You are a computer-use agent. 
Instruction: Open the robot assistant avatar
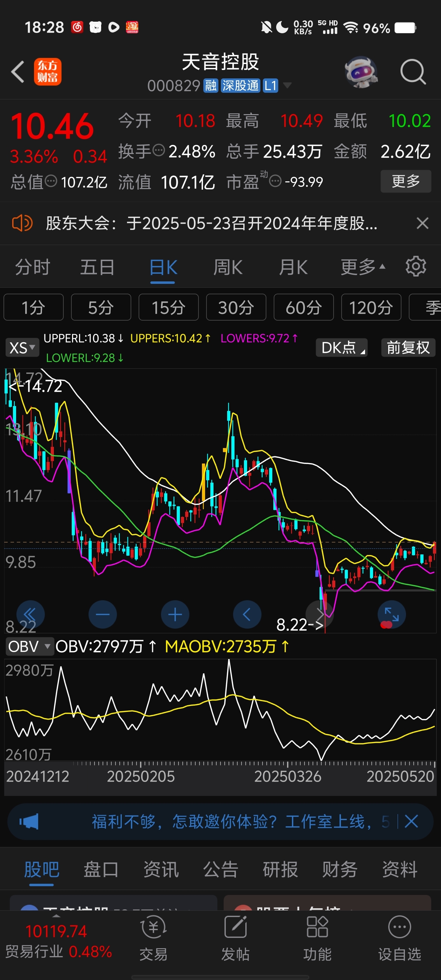361,72
